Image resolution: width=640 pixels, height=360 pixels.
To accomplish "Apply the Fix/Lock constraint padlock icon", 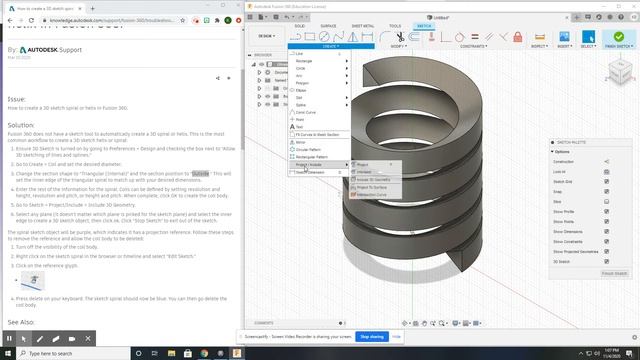I will coord(518,37).
